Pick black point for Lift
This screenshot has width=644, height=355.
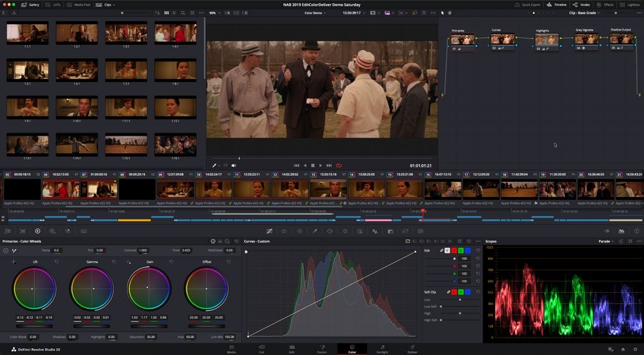click(14, 262)
